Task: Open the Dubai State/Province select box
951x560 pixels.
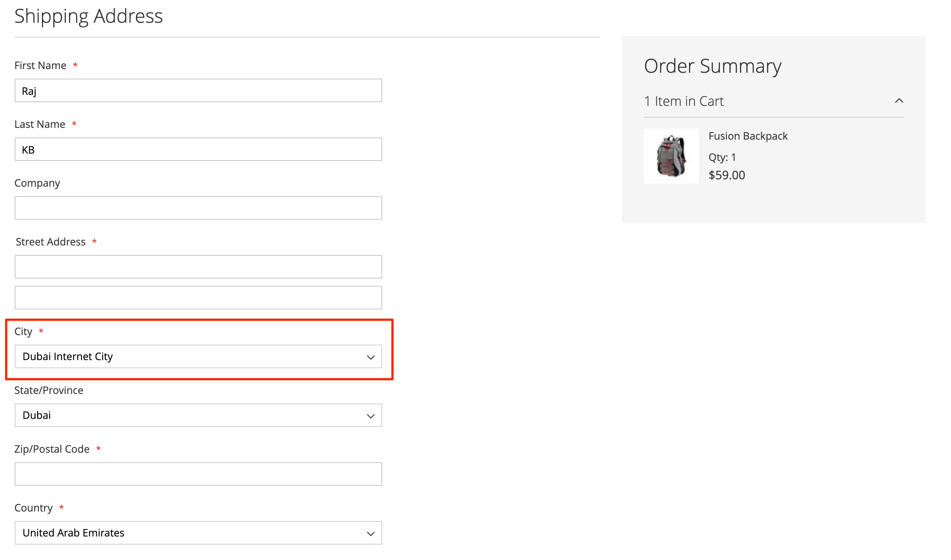Action: click(x=198, y=415)
